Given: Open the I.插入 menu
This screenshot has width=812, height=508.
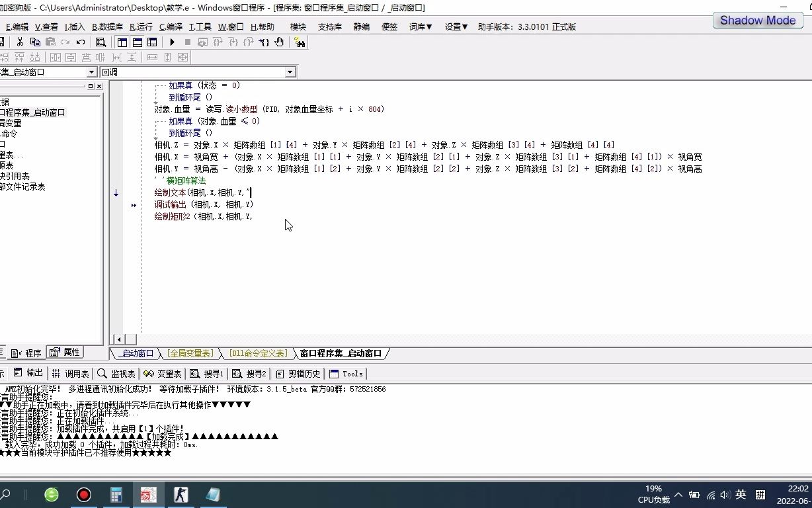Looking at the screenshot, I should point(75,27).
